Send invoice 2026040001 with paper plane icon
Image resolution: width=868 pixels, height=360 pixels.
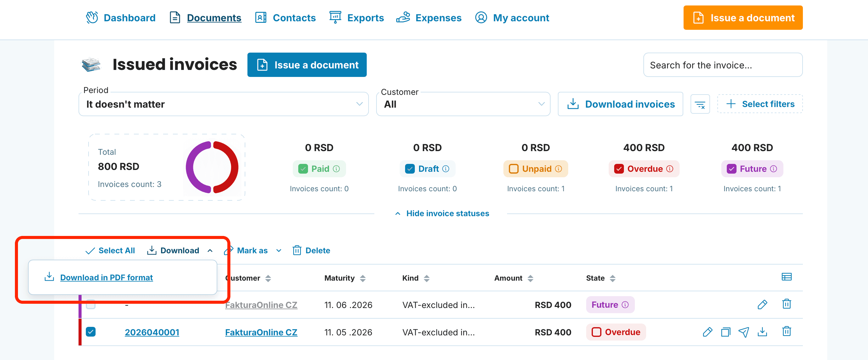pyautogui.click(x=743, y=332)
